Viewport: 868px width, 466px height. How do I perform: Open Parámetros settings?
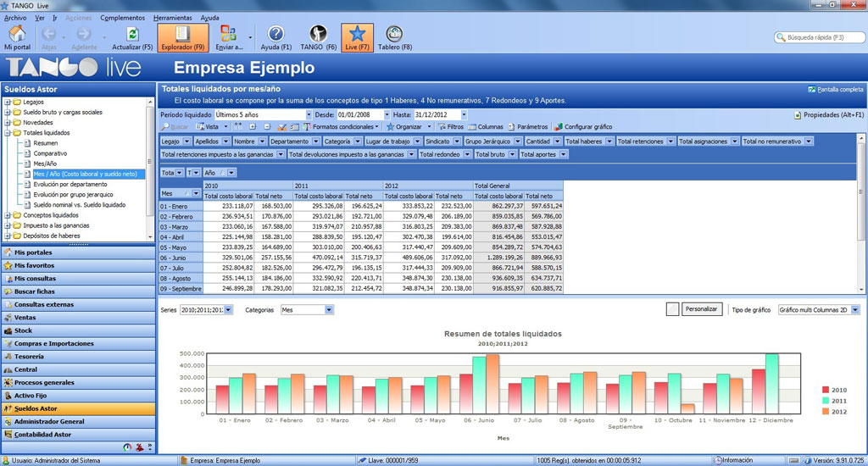click(x=527, y=127)
